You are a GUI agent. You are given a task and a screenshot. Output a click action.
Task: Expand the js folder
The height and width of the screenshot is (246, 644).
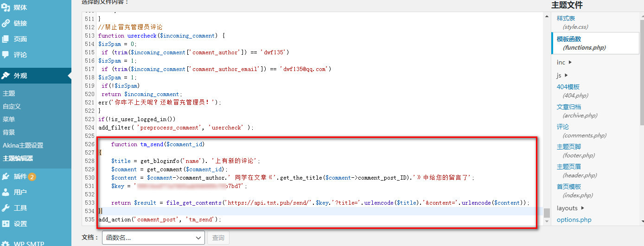[562, 75]
